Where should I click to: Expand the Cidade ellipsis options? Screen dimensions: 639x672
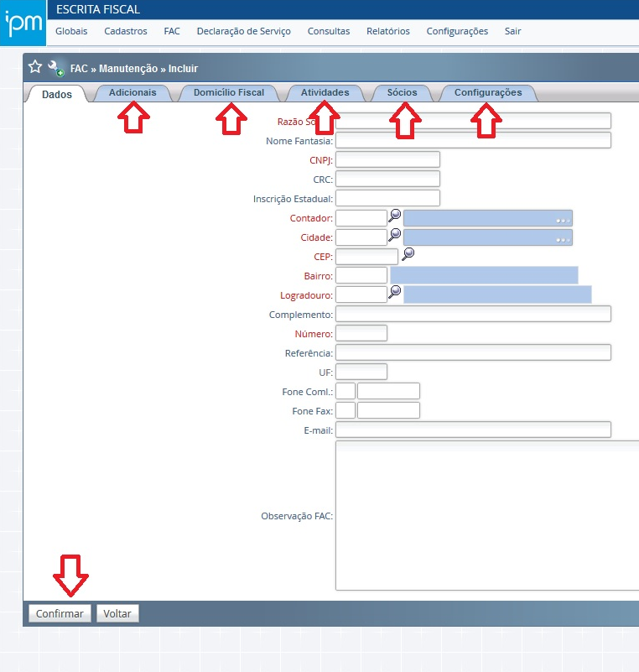(563, 239)
